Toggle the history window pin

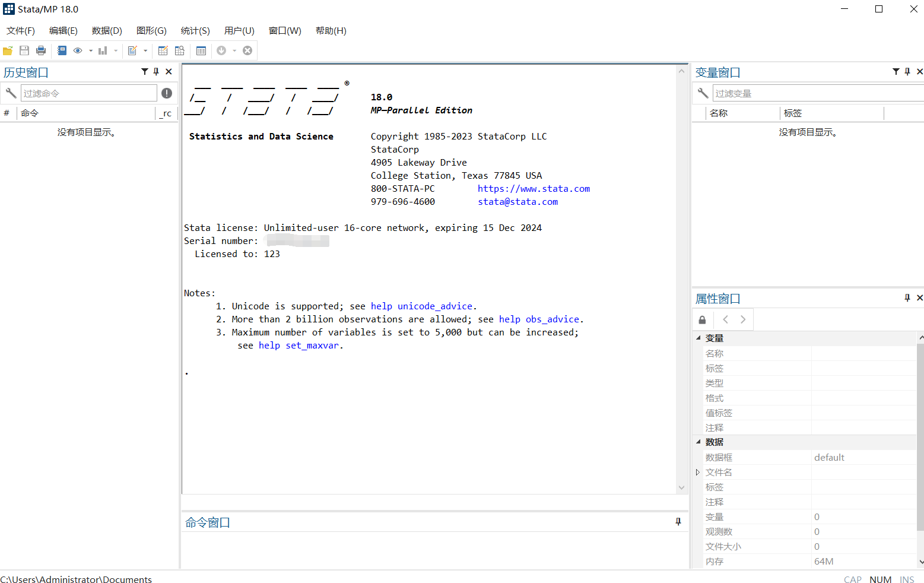point(157,72)
